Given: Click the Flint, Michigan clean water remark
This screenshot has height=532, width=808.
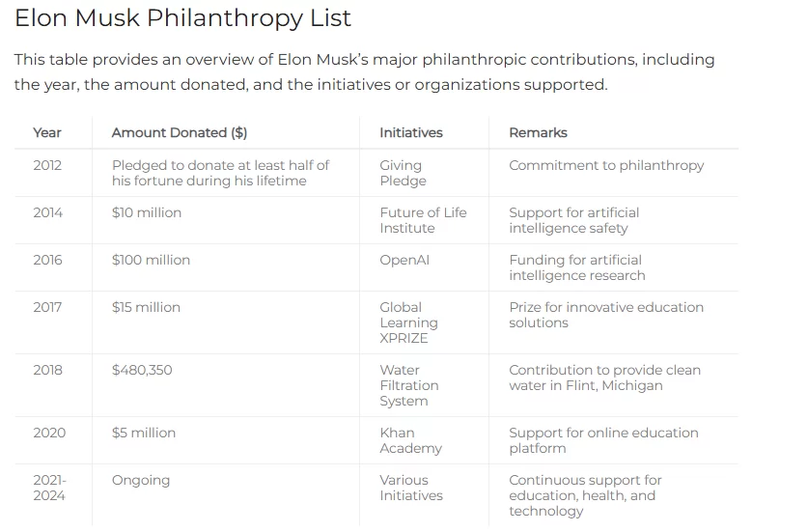Looking at the screenshot, I should (x=604, y=378).
